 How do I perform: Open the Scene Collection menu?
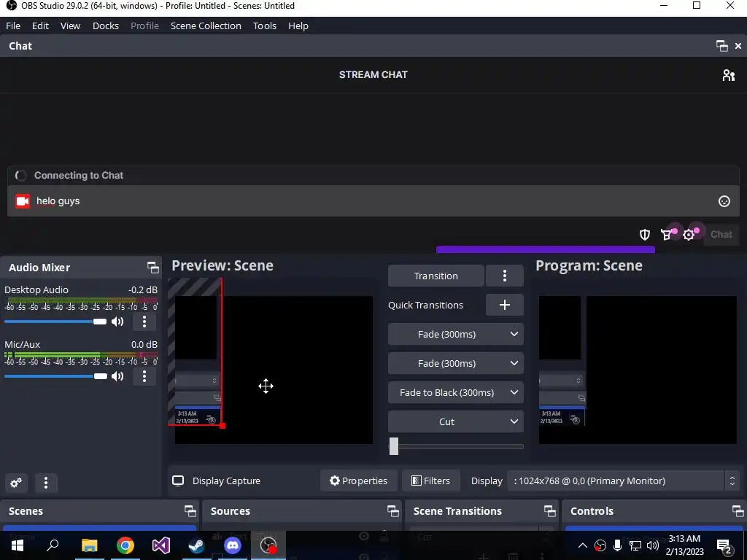[206, 26]
